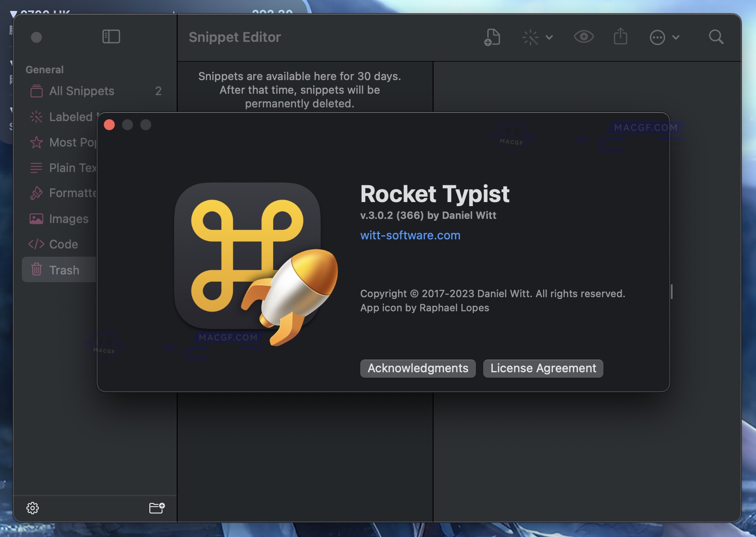This screenshot has width=756, height=537.
Task: Open the Code snippets category
Action: pos(63,244)
